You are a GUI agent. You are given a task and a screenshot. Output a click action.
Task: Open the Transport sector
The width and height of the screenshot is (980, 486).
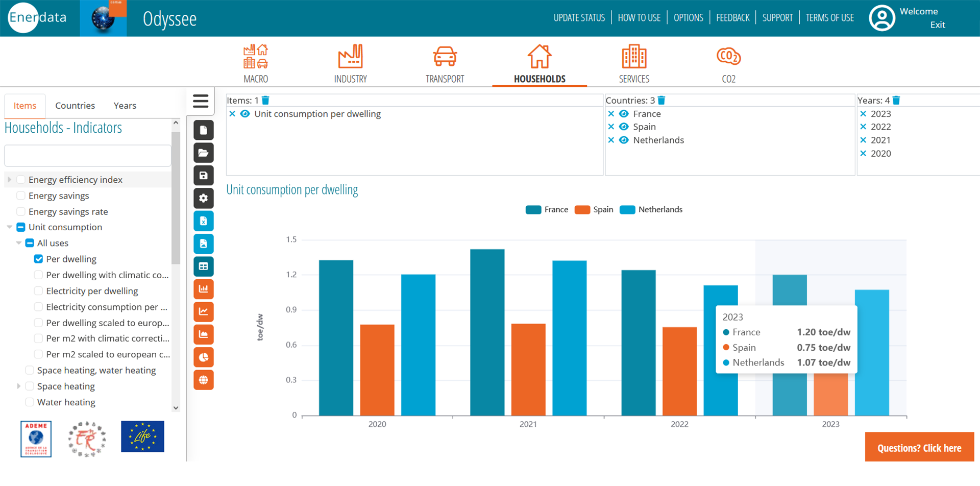click(x=445, y=64)
